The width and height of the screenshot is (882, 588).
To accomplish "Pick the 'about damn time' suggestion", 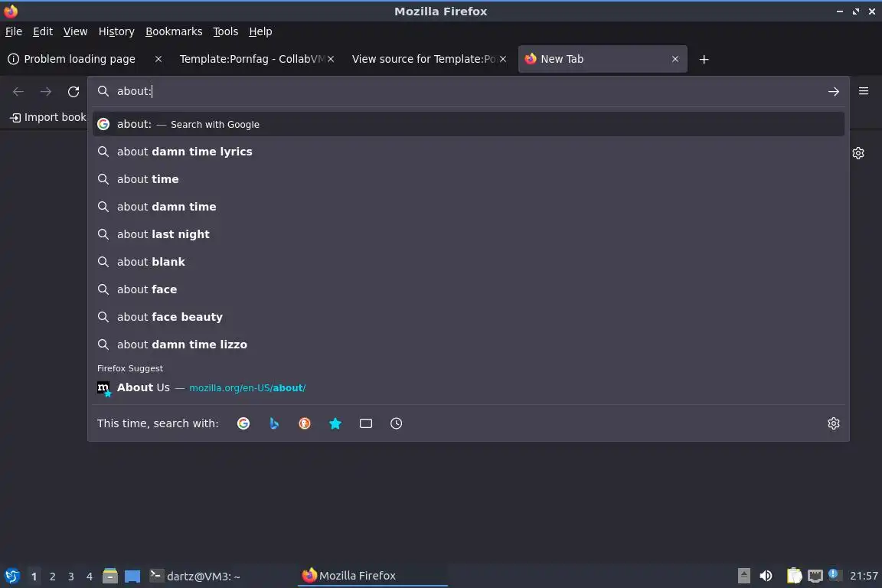I will tap(468, 207).
